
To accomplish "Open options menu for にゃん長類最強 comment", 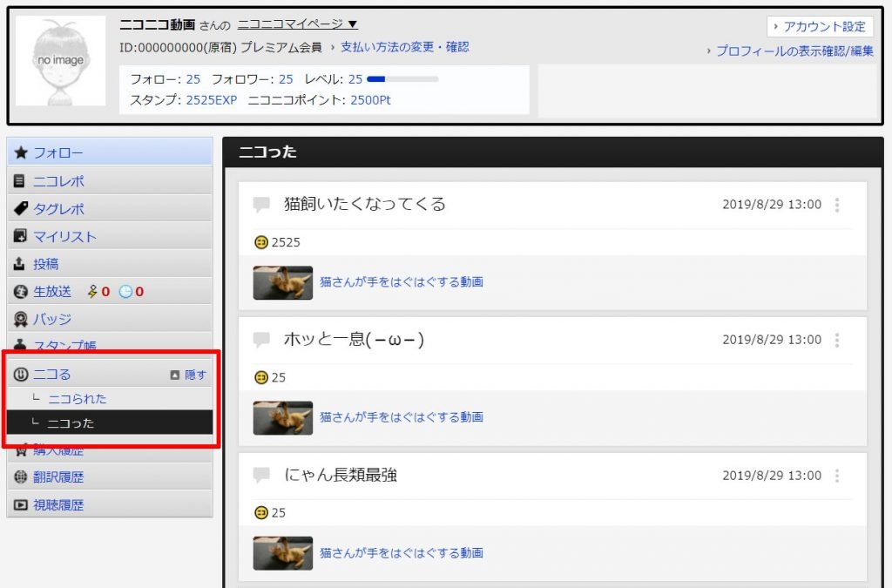I will 837,476.
